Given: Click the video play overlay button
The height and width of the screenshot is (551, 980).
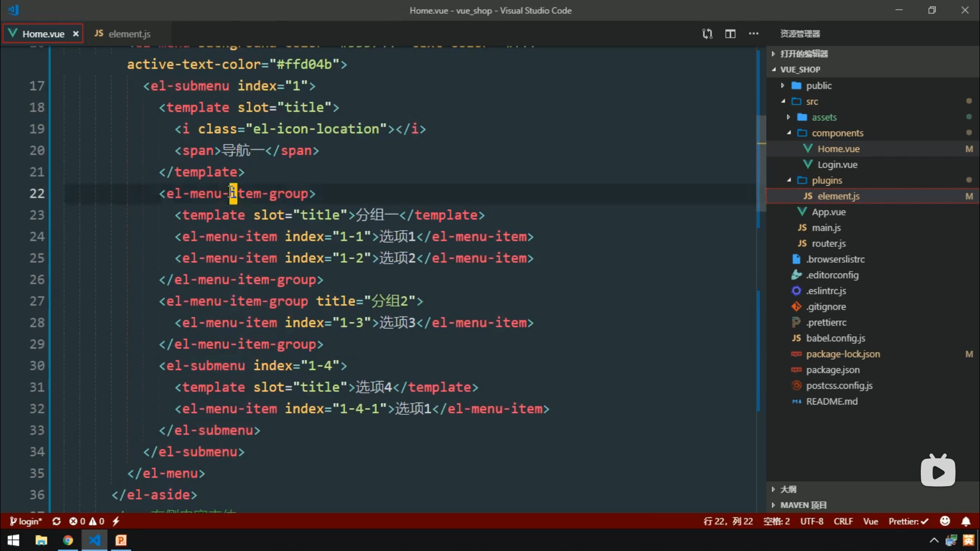Looking at the screenshot, I should tap(938, 471).
